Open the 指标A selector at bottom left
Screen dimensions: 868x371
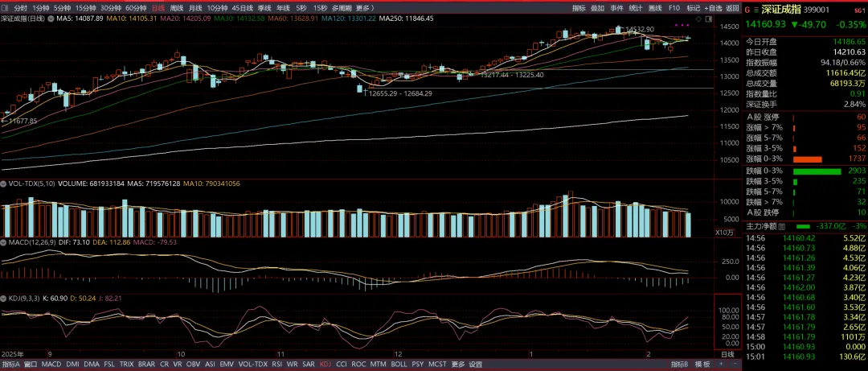pos(10,365)
